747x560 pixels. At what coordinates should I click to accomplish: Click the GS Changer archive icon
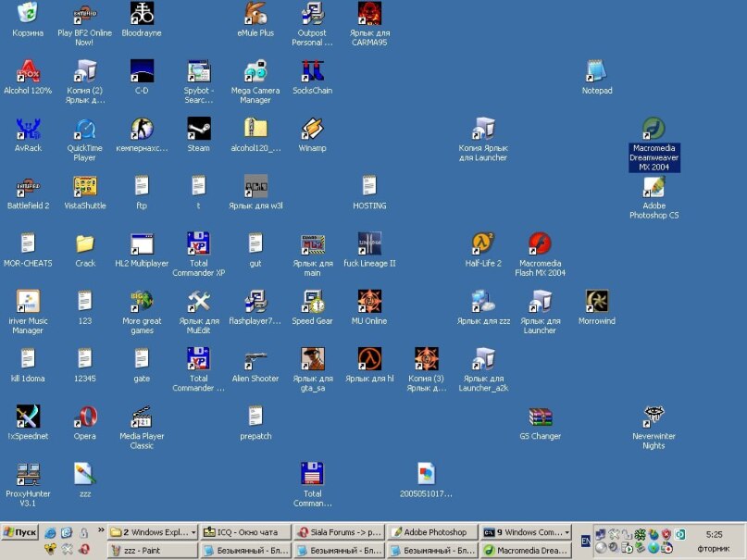coord(541,417)
